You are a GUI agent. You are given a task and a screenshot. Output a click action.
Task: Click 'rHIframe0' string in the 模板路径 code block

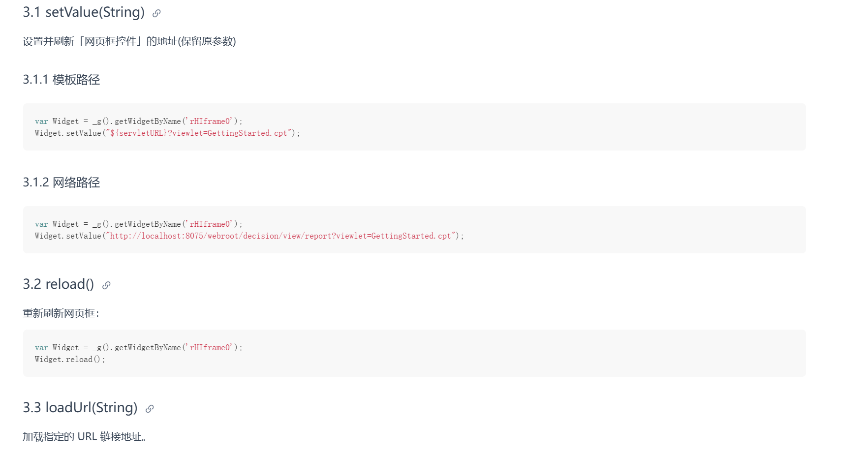(x=210, y=122)
